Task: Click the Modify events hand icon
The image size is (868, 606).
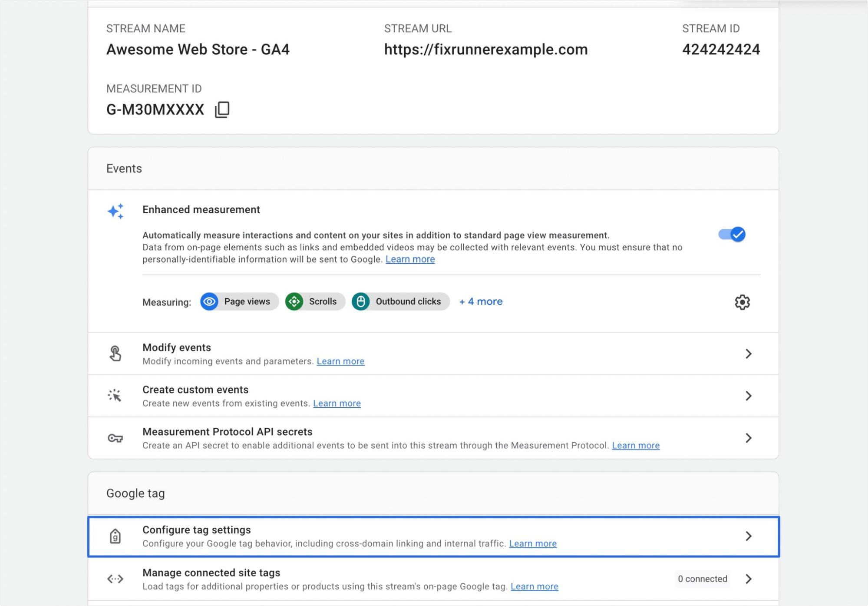Action: [x=116, y=354]
